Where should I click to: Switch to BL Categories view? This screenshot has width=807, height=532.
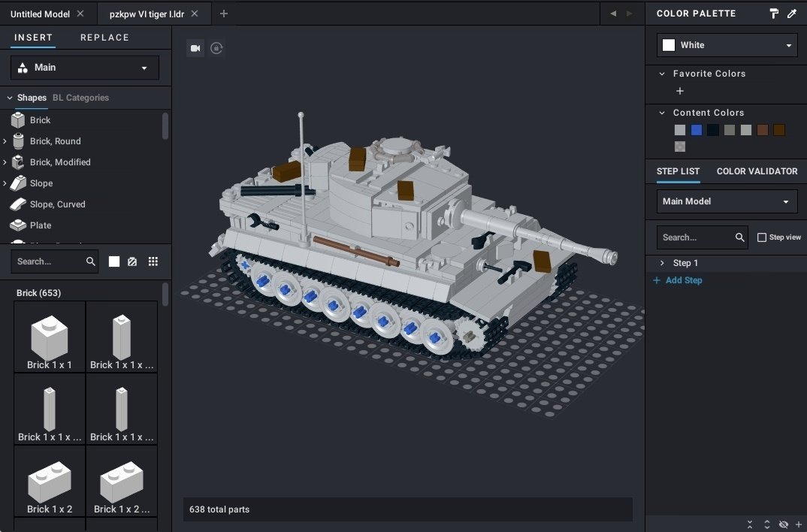[x=81, y=98]
